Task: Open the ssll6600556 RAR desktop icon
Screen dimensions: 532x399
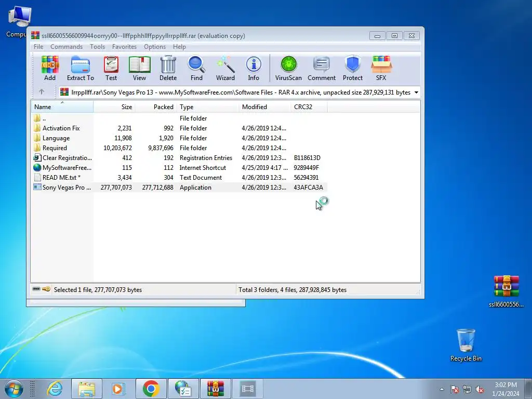Action: [x=506, y=291]
